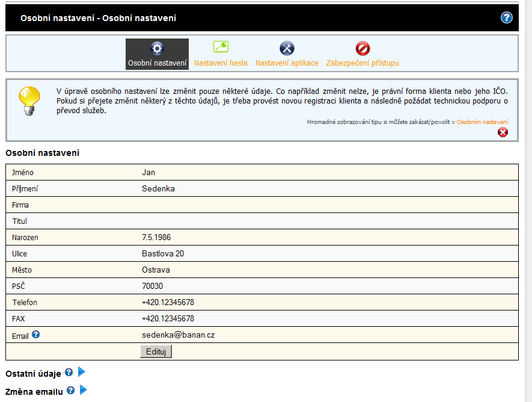This screenshot has height=402, width=532.
Task: Click the red Zabezpečení přístupu icon
Action: [x=362, y=49]
